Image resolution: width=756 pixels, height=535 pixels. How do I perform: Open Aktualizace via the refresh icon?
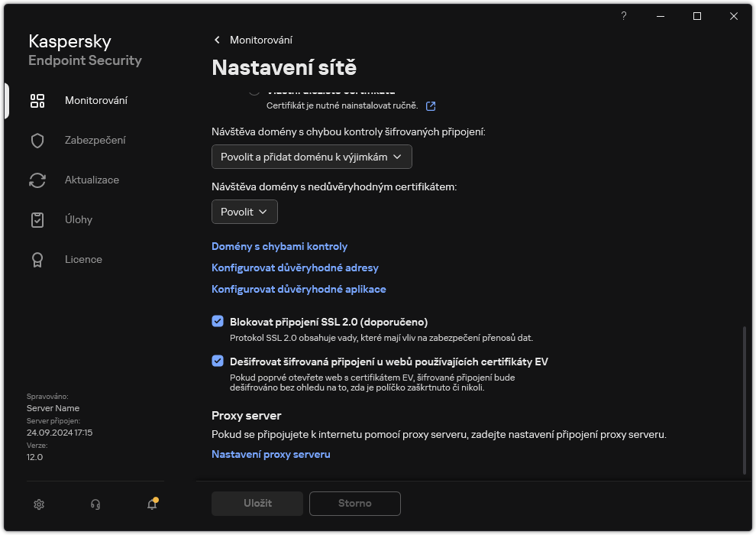pos(37,180)
